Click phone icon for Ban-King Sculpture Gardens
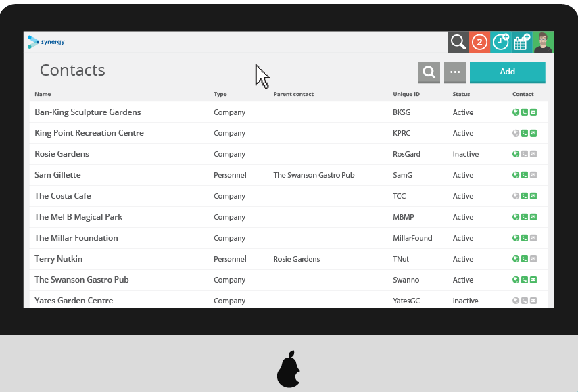Image resolution: width=578 pixels, height=392 pixels. [525, 112]
